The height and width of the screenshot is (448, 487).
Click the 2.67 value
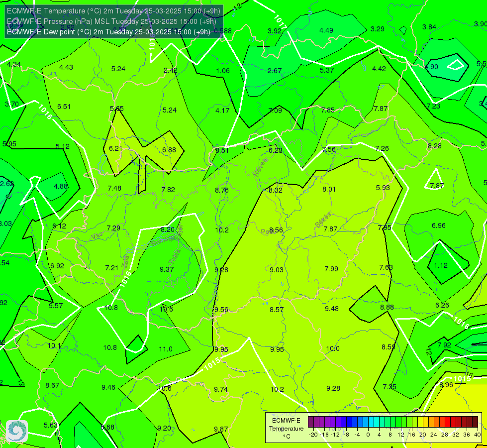[x=275, y=71]
